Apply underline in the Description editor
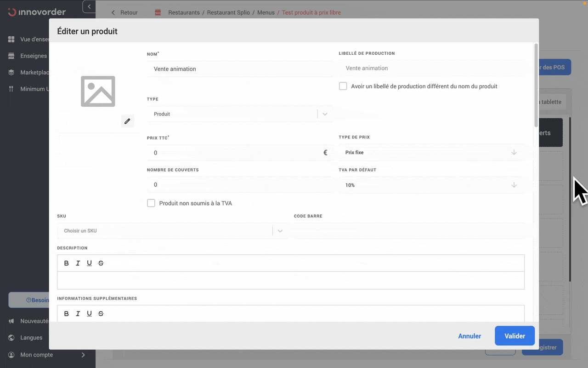The width and height of the screenshot is (588, 368). (89, 263)
